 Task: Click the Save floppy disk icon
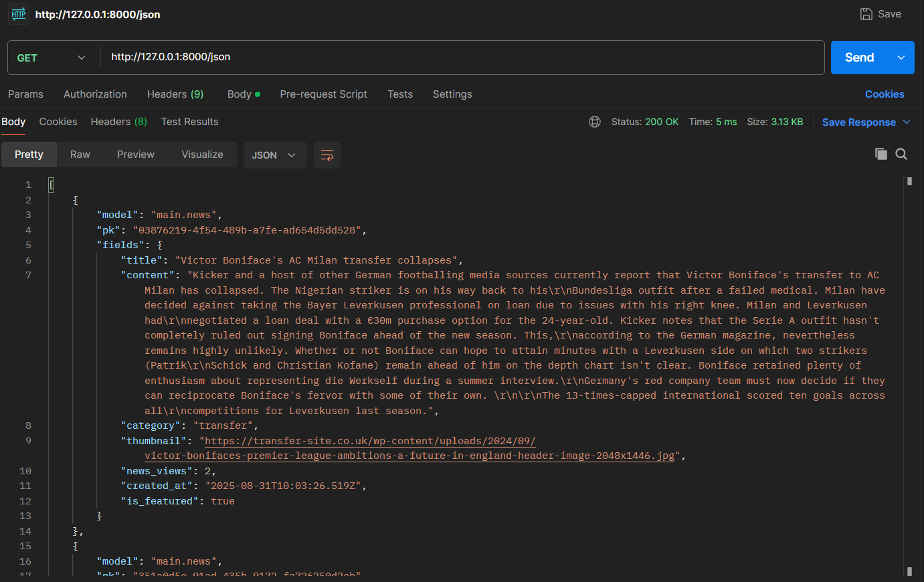click(x=866, y=14)
